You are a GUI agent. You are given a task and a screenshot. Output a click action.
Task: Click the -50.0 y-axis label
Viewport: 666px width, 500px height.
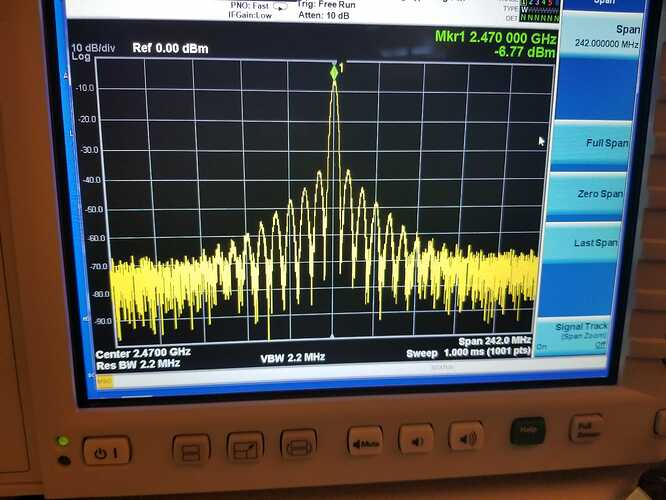point(94,209)
